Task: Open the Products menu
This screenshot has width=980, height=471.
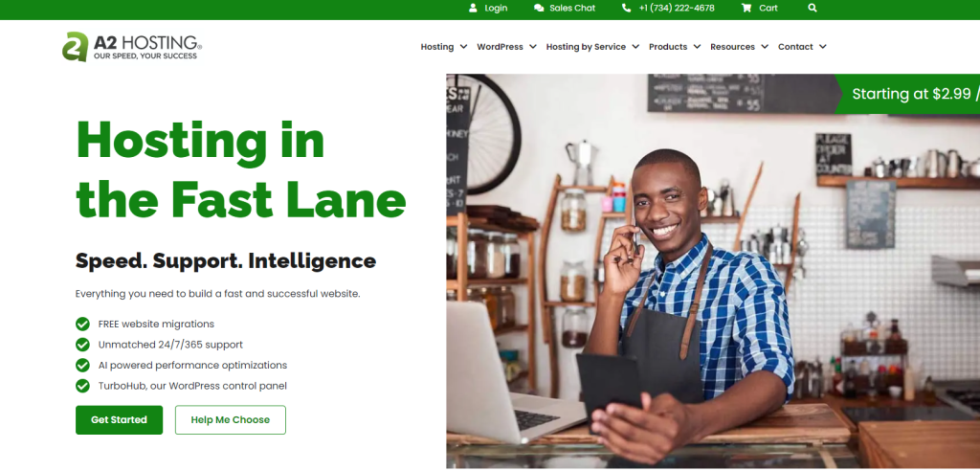Action: [x=675, y=47]
